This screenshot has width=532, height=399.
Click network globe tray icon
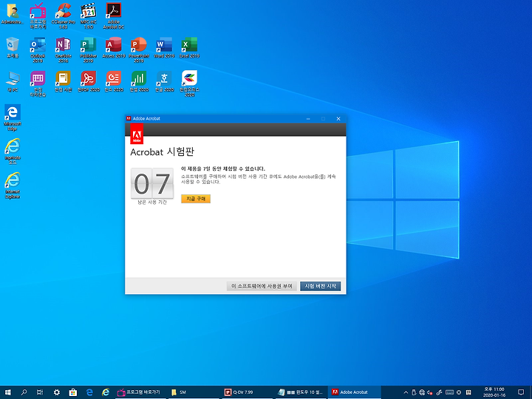pyautogui.click(x=422, y=392)
